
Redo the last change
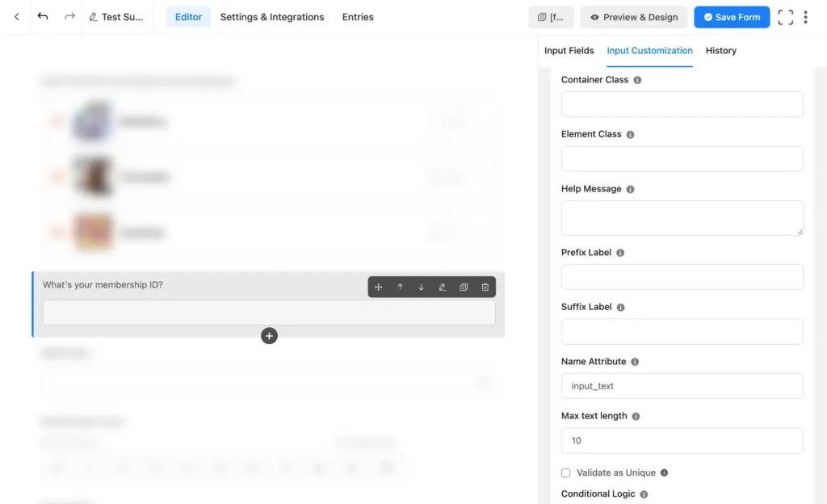pyautogui.click(x=69, y=16)
